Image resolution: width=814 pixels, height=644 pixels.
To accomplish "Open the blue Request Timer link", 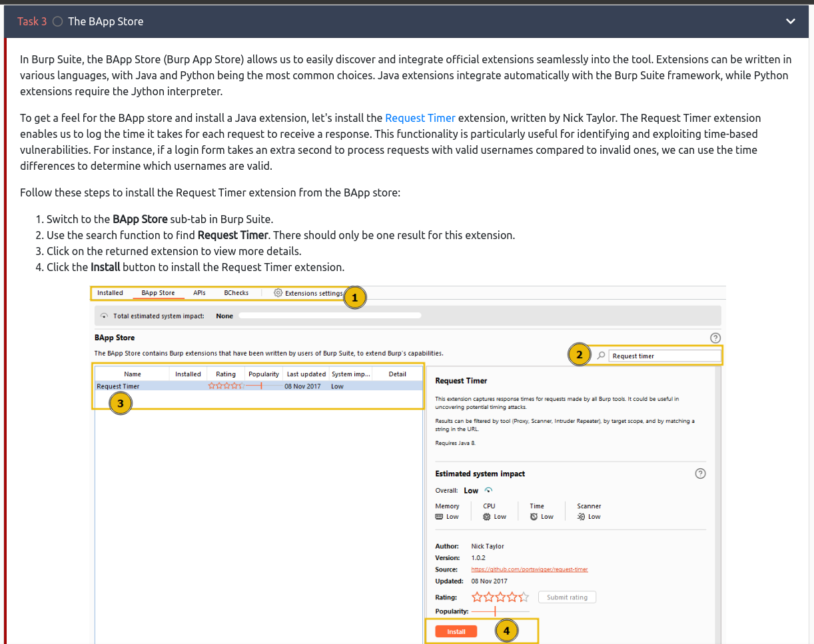I will (x=420, y=118).
